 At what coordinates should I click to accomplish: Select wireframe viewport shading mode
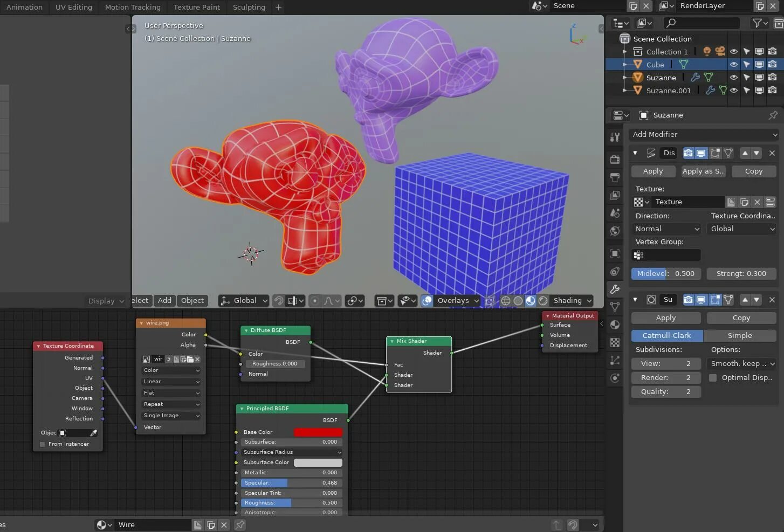pyautogui.click(x=506, y=301)
